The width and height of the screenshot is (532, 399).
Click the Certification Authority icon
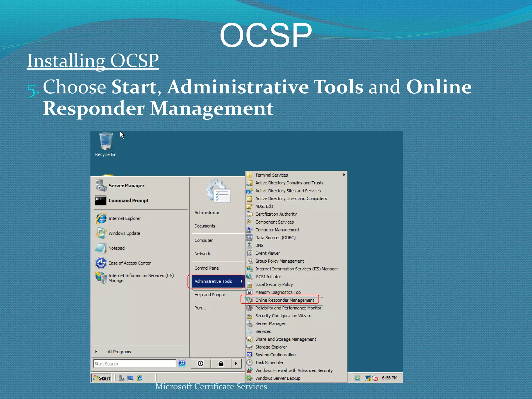click(x=249, y=214)
